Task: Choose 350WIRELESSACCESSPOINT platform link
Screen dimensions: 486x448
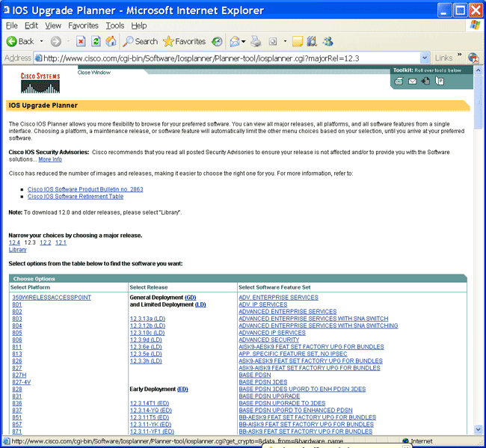Action: (x=52, y=298)
